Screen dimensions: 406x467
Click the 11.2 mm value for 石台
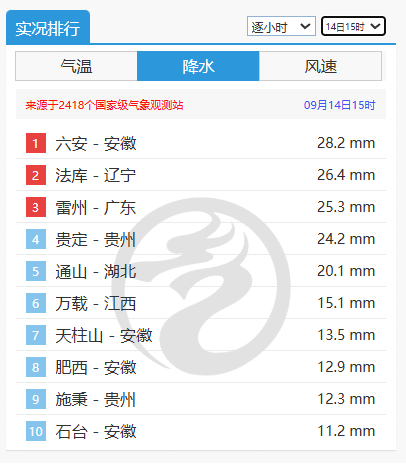pyautogui.click(x=346, y=431)
